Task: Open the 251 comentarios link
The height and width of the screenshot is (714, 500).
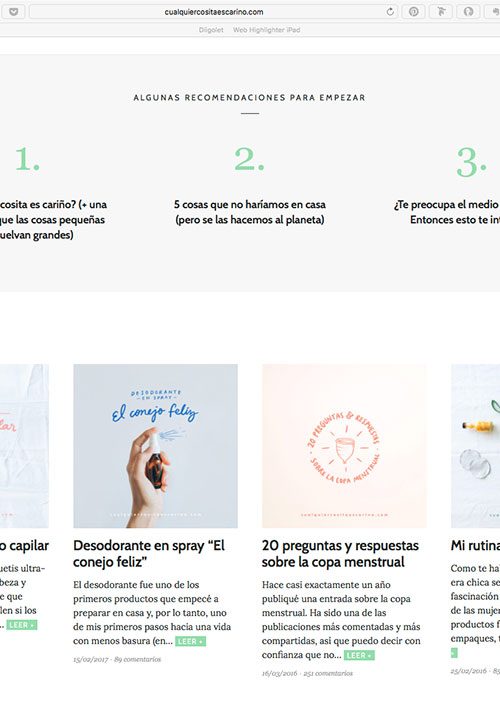Action: (x=328, y=673)
